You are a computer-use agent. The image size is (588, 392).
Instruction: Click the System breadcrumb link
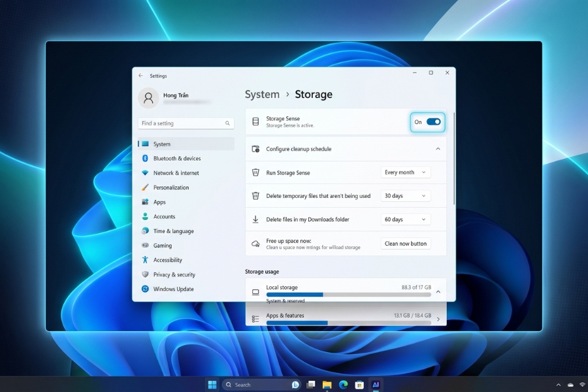[x=262, y=95]
